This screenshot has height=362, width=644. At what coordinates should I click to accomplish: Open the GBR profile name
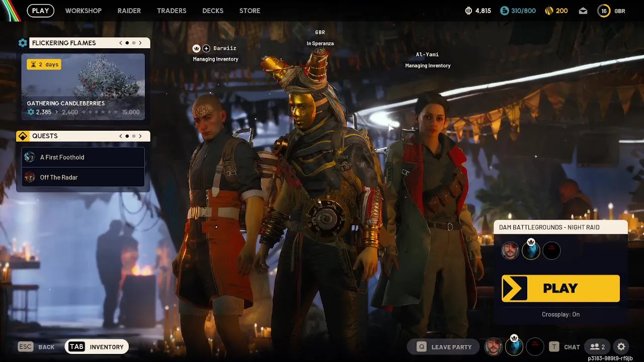pos(620,11)
